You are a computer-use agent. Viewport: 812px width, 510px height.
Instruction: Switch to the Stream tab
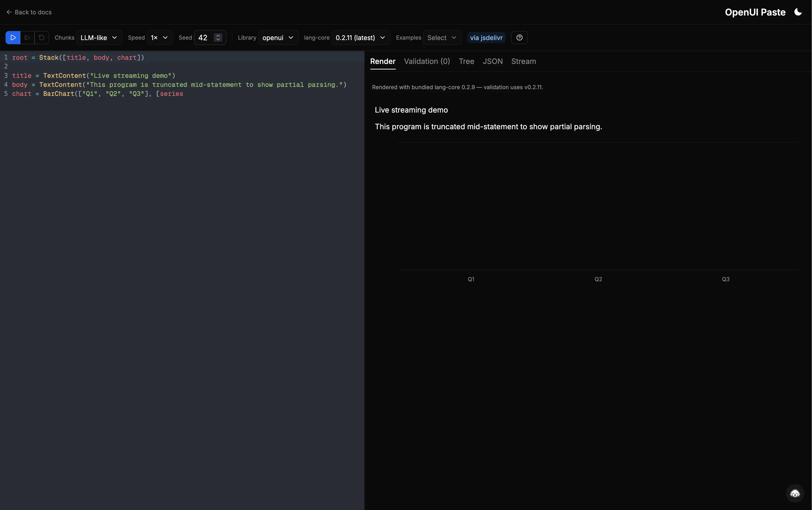click(x=523, y=61)
